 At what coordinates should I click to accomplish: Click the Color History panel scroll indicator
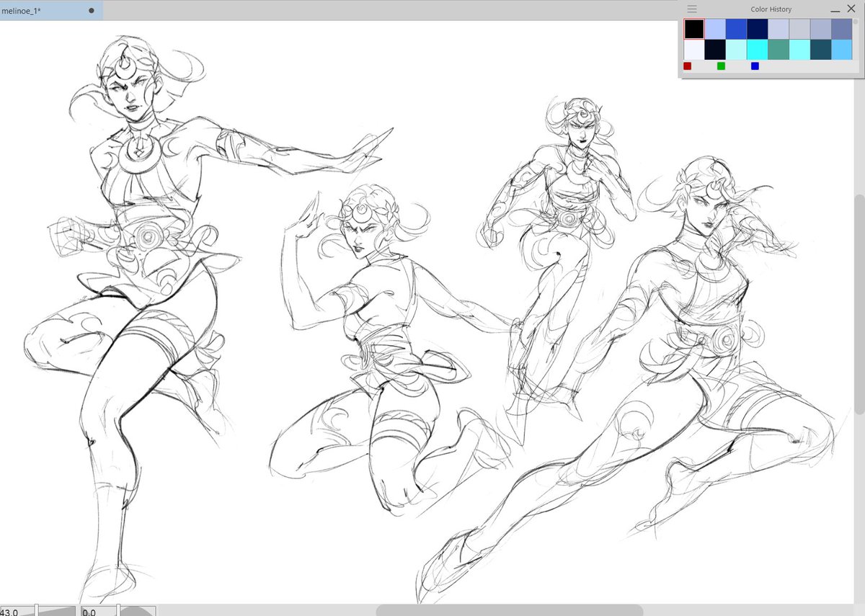click(x=856, y=22)
